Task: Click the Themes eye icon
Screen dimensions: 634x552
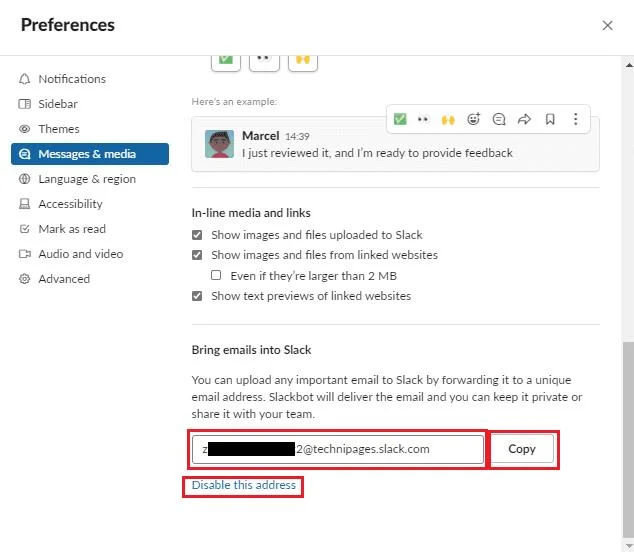Action: tap(25, 129)
